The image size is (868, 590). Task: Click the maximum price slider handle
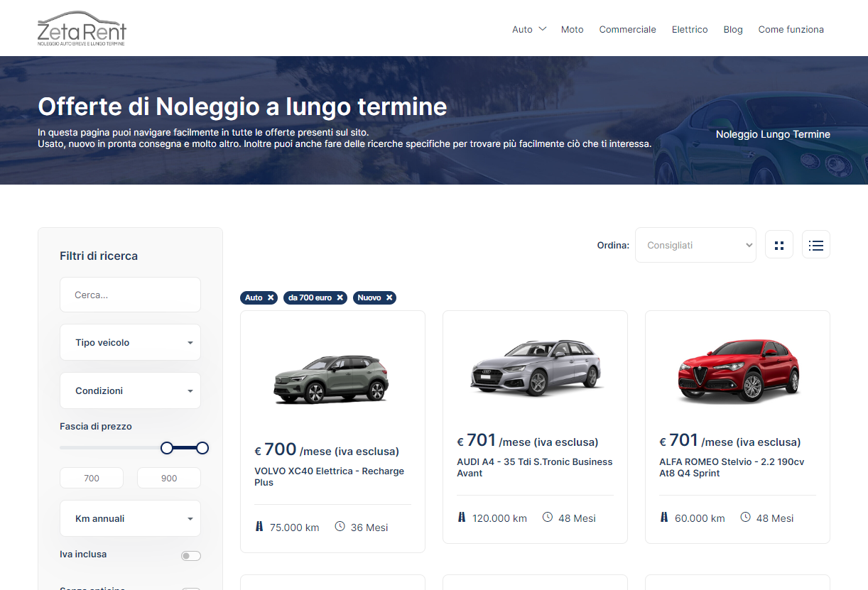tap(202, 448)
